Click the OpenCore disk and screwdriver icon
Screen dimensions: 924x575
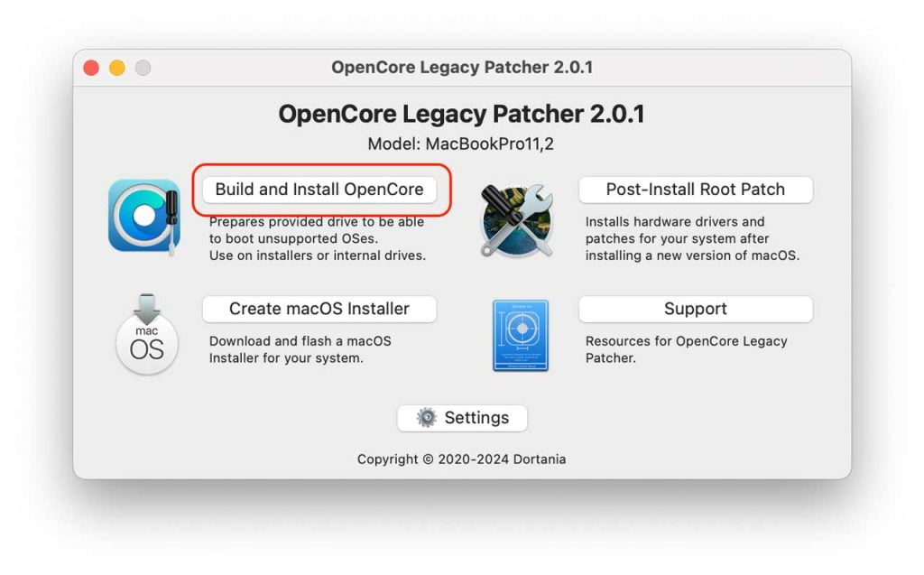(x=144, y=217)
